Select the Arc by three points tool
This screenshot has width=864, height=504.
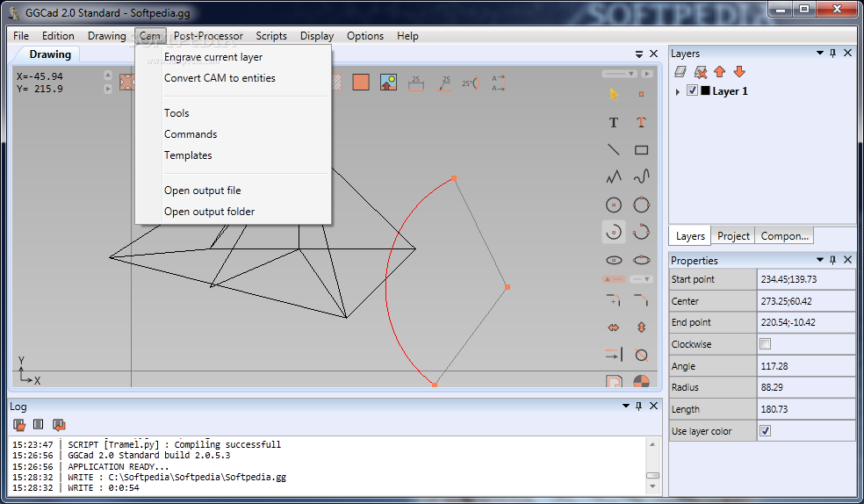pos(641,232)
